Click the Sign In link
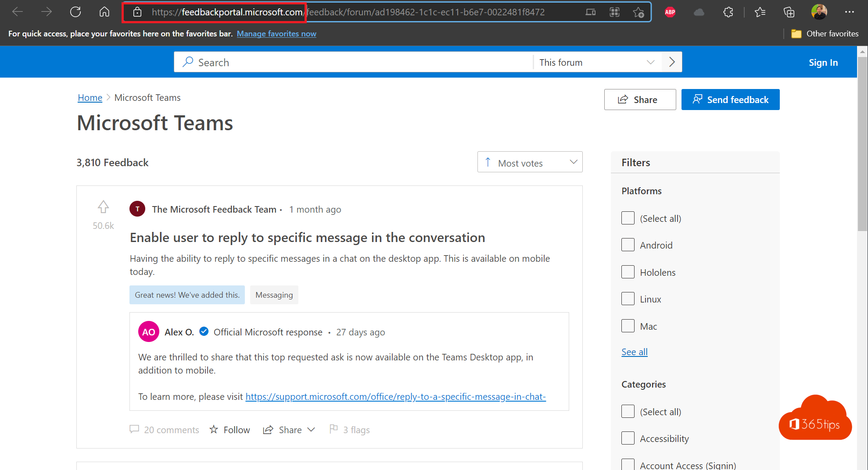The width and height of the screenshot is (868, 470). (823, 63)
